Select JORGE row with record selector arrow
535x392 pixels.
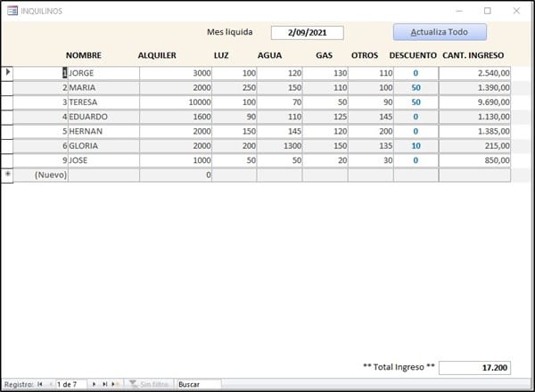coord(8,72)
